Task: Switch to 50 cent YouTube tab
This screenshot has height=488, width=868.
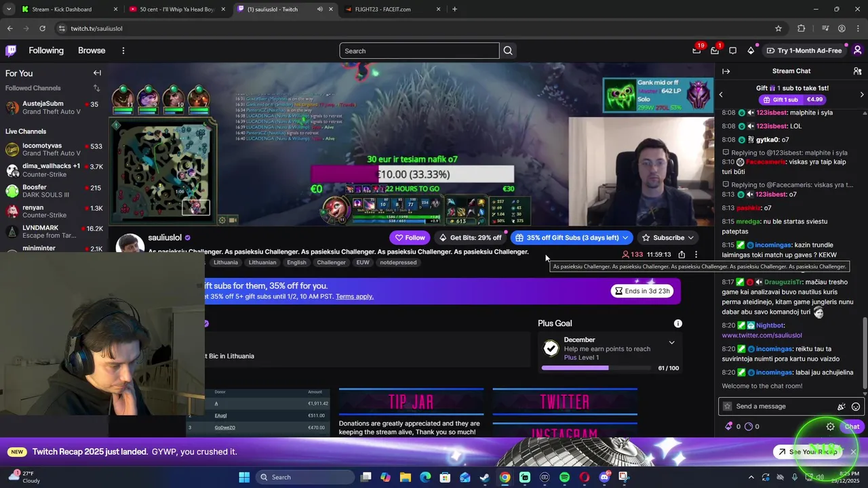Action: [x=178, y=9]
